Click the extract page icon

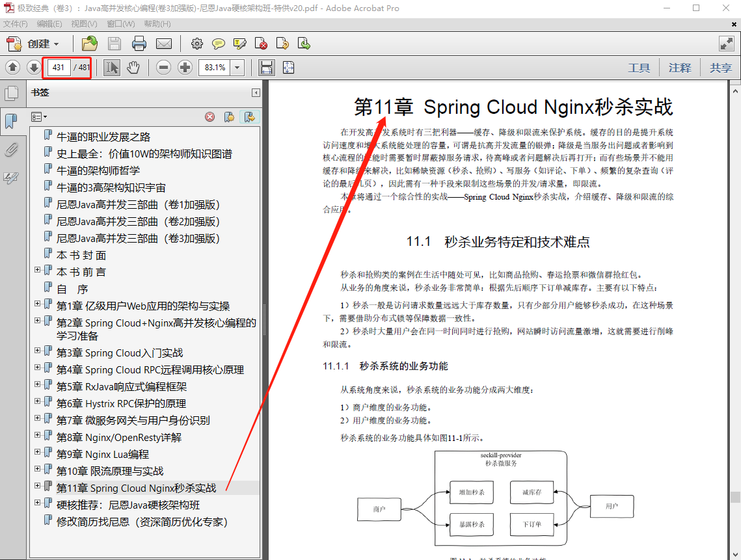282,44
